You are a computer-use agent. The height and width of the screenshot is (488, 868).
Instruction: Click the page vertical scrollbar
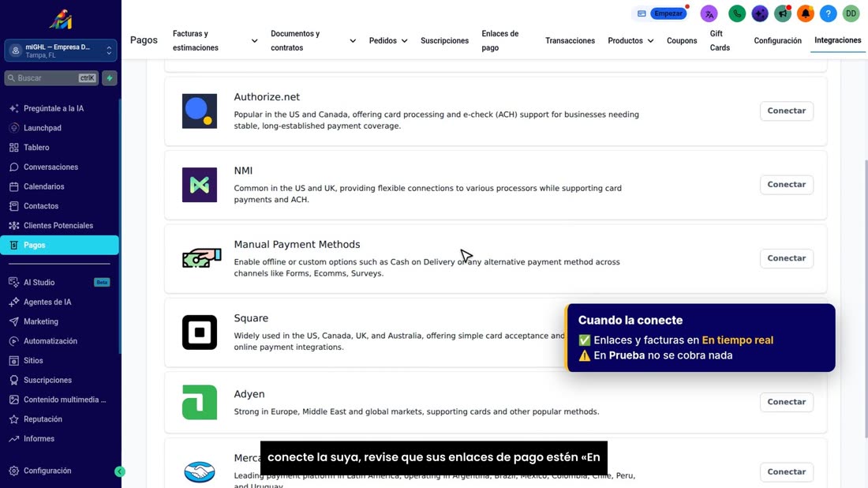(865, 299)
